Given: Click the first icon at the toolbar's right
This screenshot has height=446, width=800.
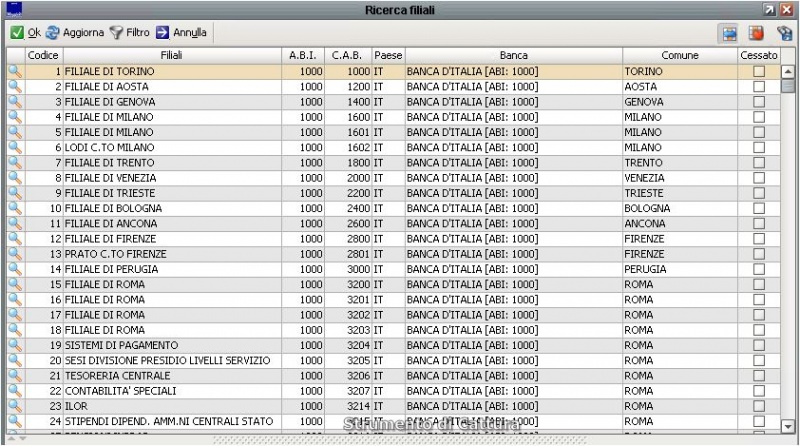Looking at the screenshot, I should 730,34.
